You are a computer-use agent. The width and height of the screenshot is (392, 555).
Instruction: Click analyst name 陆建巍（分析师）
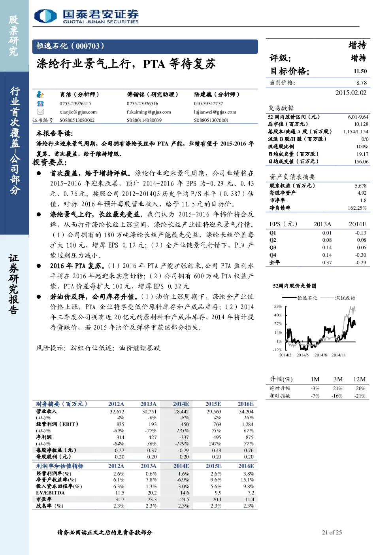[217, 95]
